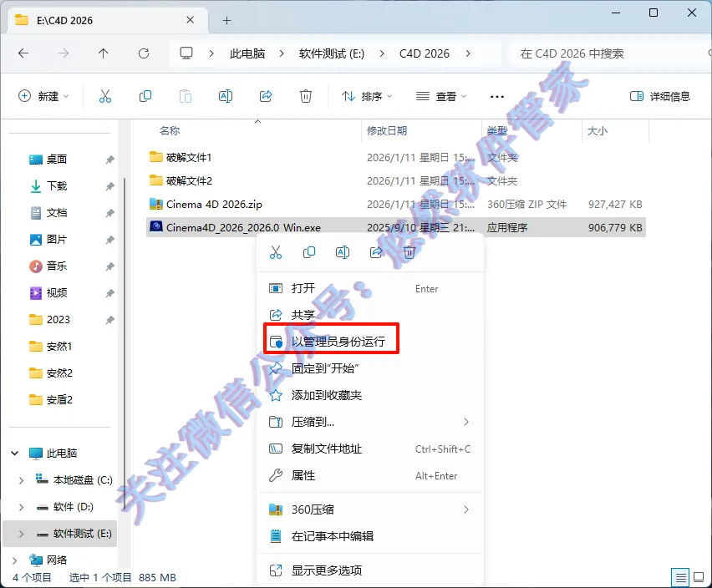This screenshot has height=588, width=712.
Task: Choose 共享 from the context menu
Action: click(370, 315)
